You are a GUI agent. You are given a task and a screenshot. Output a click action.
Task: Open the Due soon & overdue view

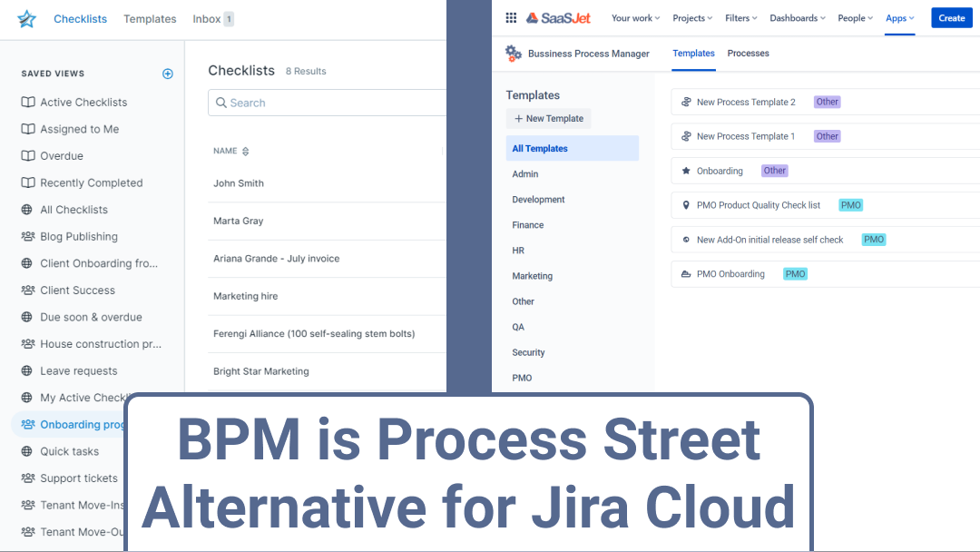[x=92, y=317]
